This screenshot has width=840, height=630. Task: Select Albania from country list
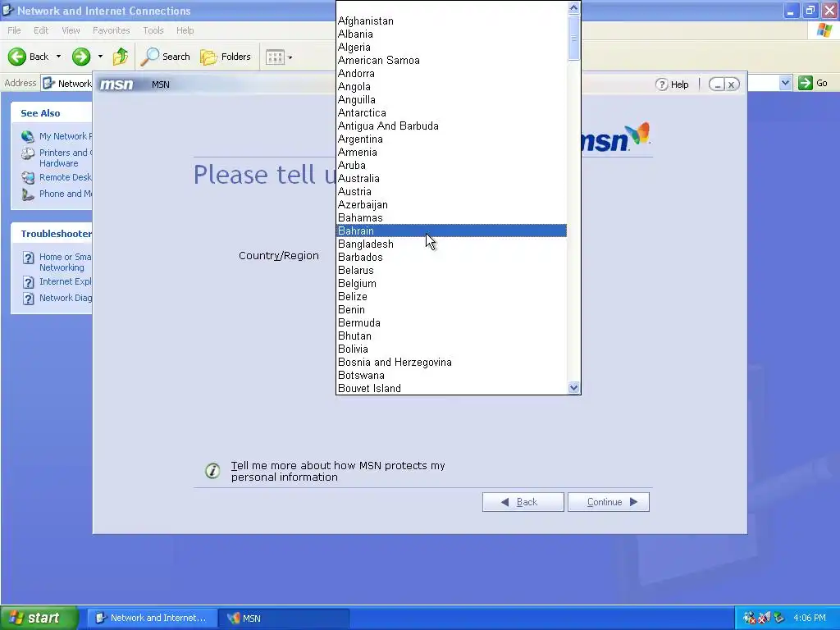tap(451, 34)
